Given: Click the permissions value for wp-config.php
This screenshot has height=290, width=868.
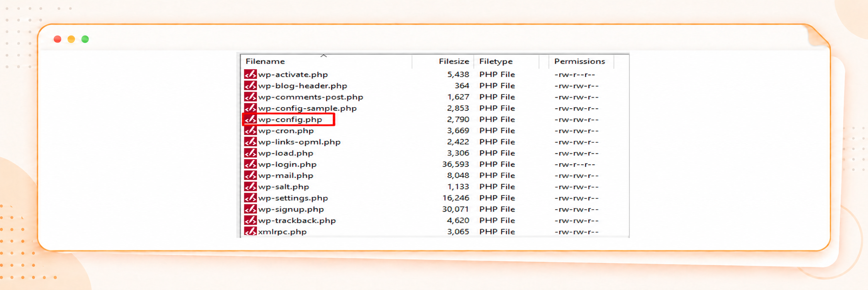Looking at the screenshot, I should [576, 119].
